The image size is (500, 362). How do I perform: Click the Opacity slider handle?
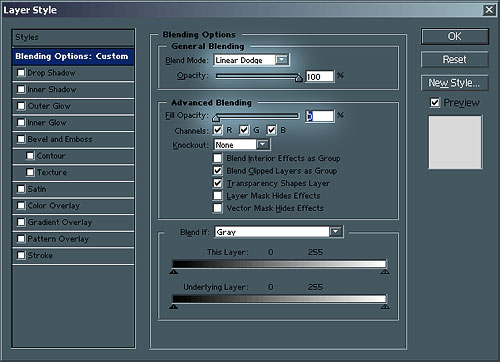coord(299,77)
